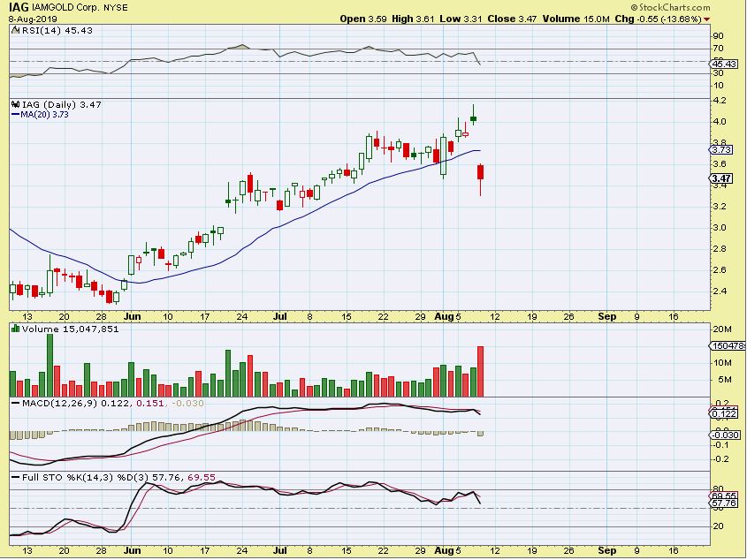Screen dimensions: 747x560
Task: Click the 3.73 moving average price tag
Action: (720, 150)
